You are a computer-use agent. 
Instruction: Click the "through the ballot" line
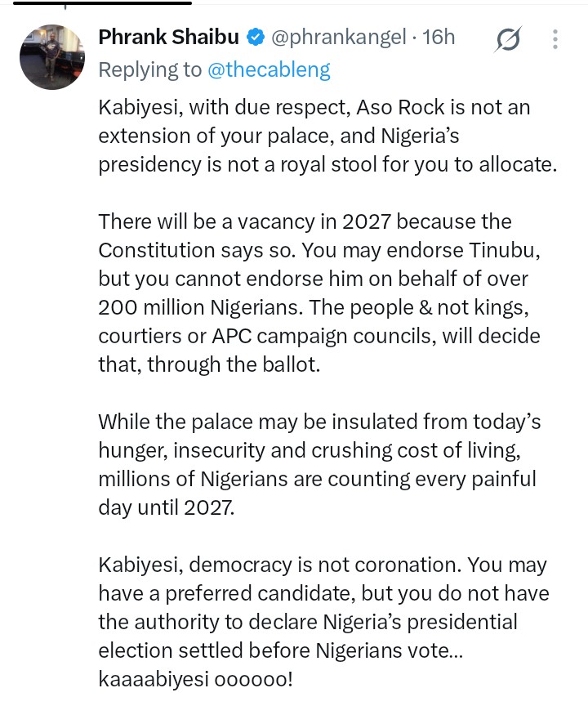[209, 365]
